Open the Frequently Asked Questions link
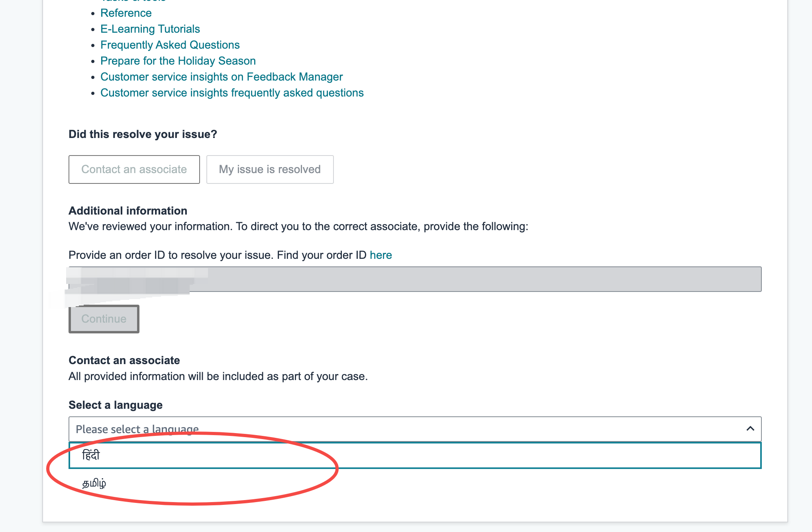This screenshot has height=532, width=812. tap(170, 45)
